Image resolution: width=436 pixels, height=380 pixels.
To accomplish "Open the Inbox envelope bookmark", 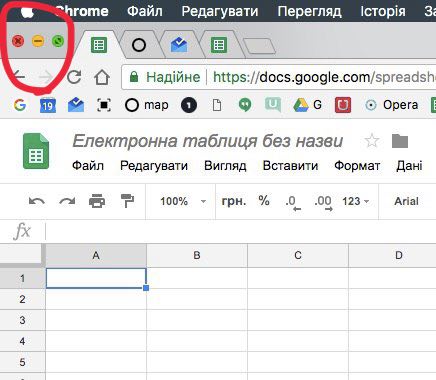I will (x=76, y=105).
